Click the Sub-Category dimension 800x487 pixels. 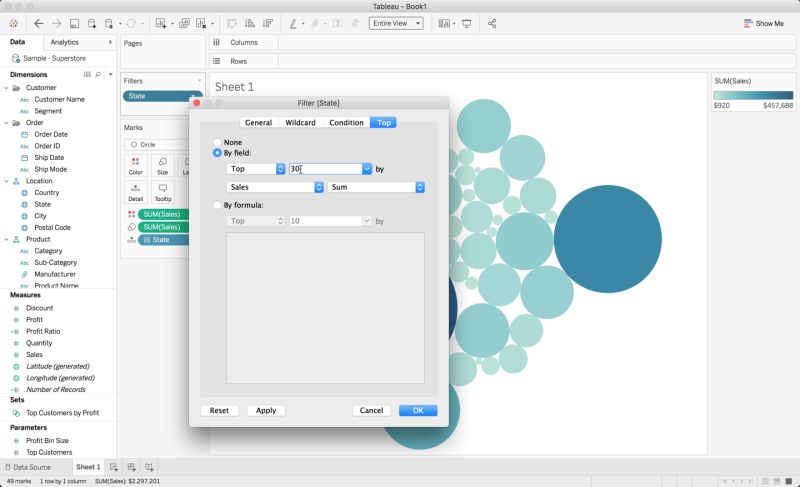pyautogui.click(x=56, y=263)
